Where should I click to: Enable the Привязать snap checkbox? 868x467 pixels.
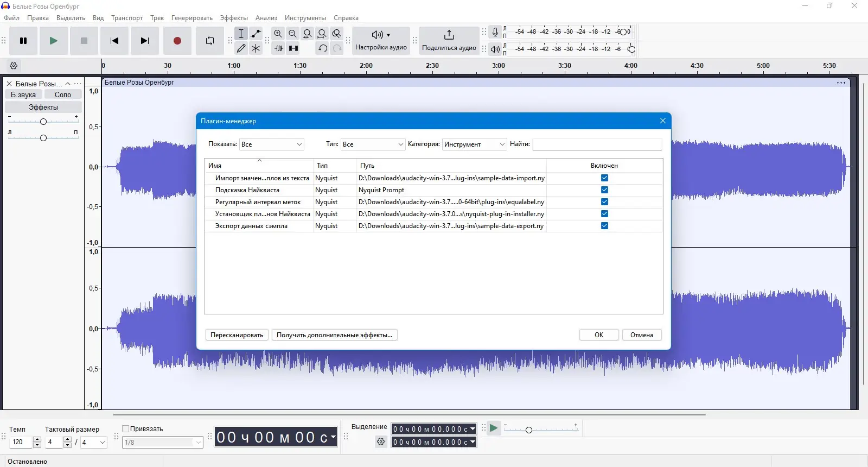tap(126, 428)
